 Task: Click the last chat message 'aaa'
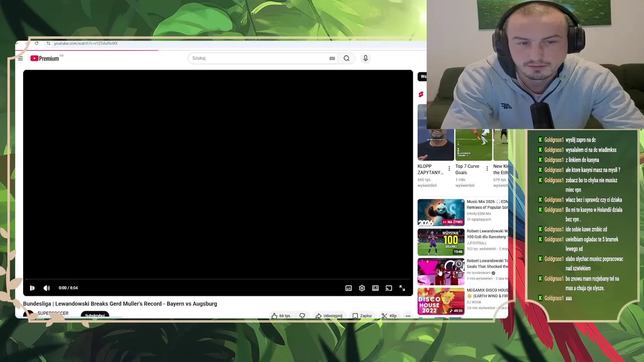569,298
